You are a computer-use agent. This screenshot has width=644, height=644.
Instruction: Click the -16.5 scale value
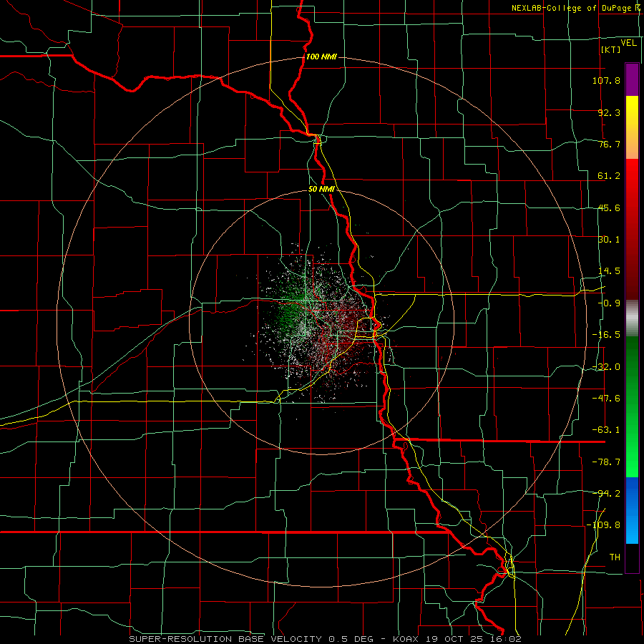[x=606, y=335]
